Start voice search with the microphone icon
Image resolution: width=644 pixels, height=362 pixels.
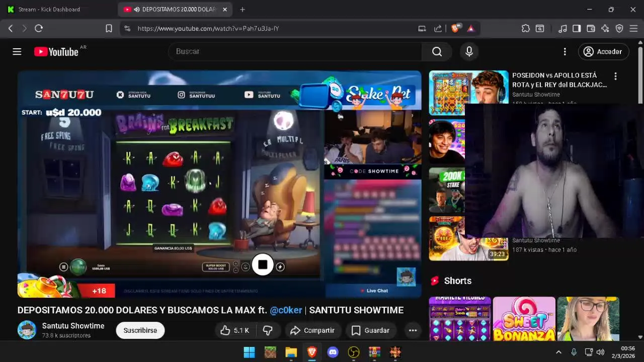(x=469, y=51)
